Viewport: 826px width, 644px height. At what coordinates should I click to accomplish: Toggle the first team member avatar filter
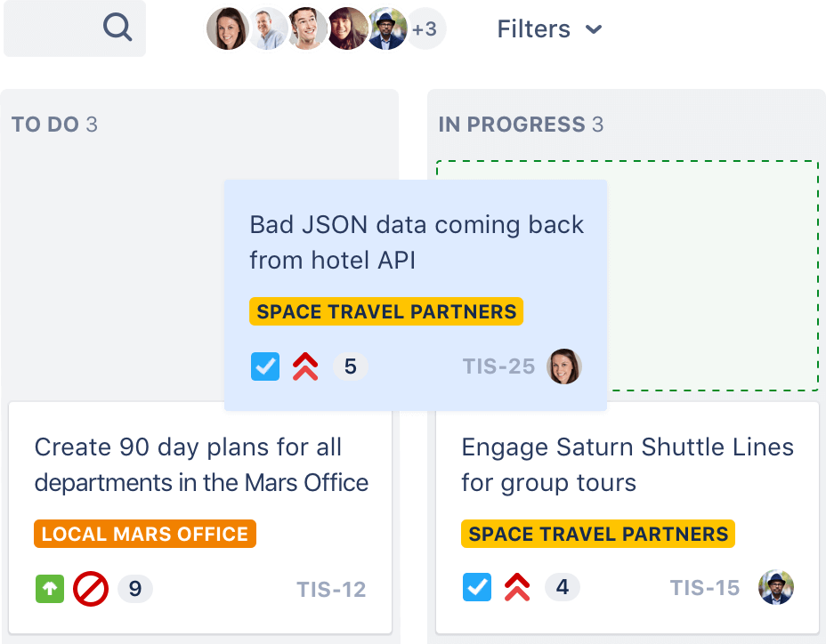coord(227,28)
